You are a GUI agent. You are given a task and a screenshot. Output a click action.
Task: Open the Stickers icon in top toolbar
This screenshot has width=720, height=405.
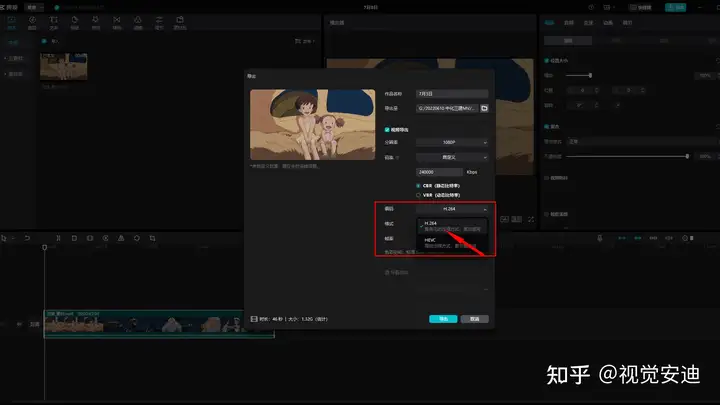[x=74, y=22]
